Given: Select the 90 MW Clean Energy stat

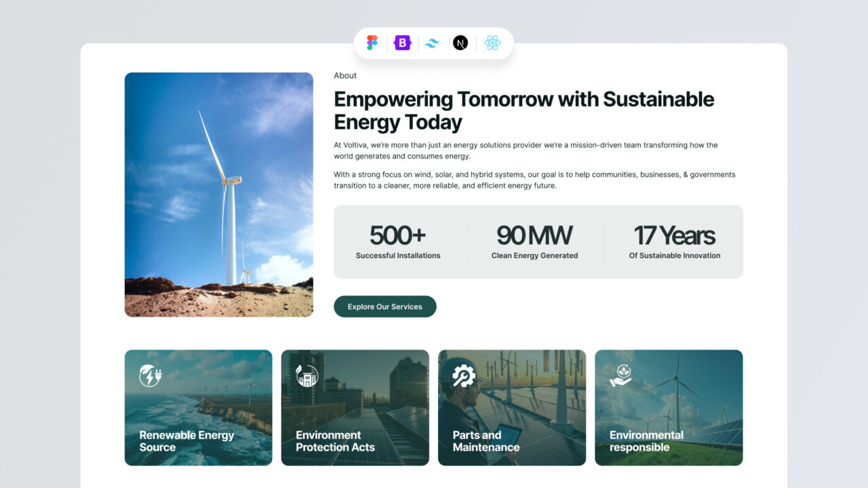Looking at the screenshot, I should pyautogui.click(x=534, y=242).
